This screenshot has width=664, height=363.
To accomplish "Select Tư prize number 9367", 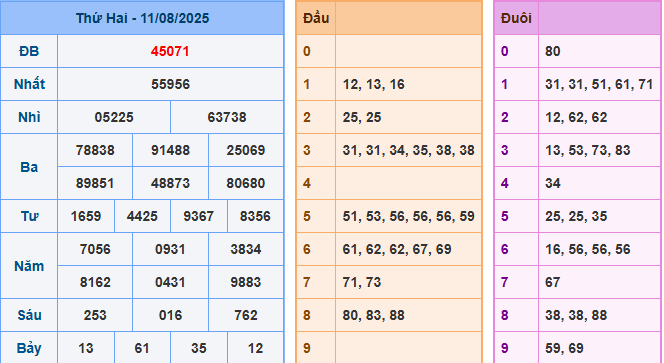I will pyautogui.click(x=199, y=216).
